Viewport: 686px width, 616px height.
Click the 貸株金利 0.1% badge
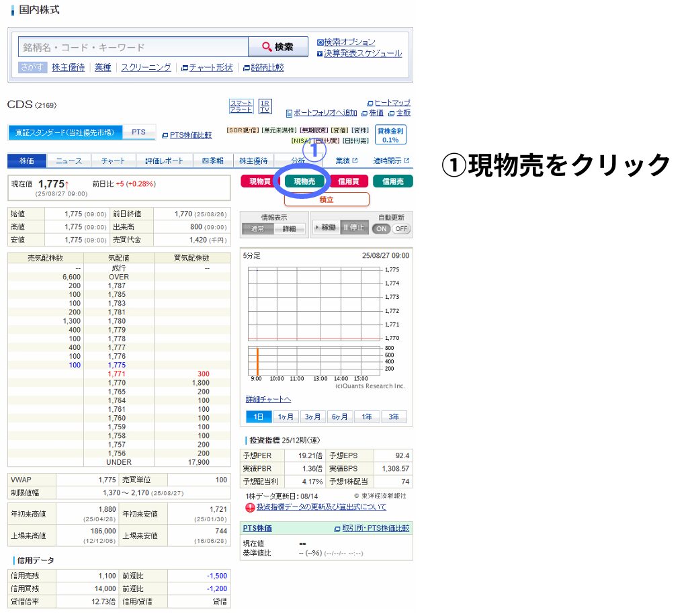click(390, 135)
